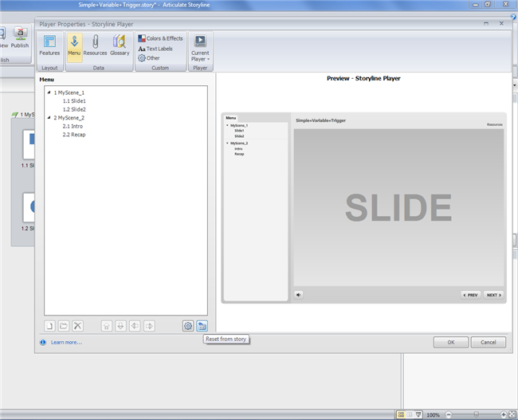Screen dimensions: 518x420
Task: Select 1.2 Slide2 menu item
Action: point(74,109)
